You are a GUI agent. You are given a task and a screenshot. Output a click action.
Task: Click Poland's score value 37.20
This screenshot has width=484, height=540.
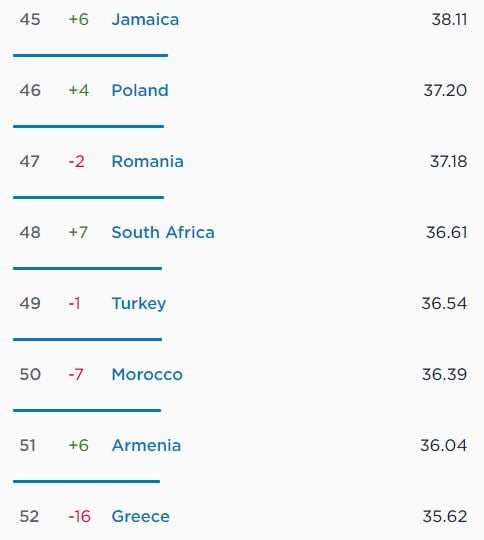coord(445,91)
